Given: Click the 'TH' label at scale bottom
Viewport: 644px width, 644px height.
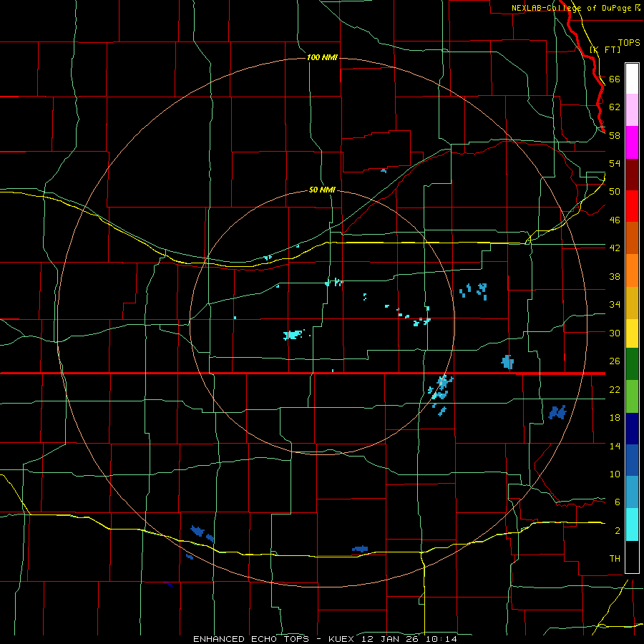Looking at the screenshot, I should coord(615,559).
